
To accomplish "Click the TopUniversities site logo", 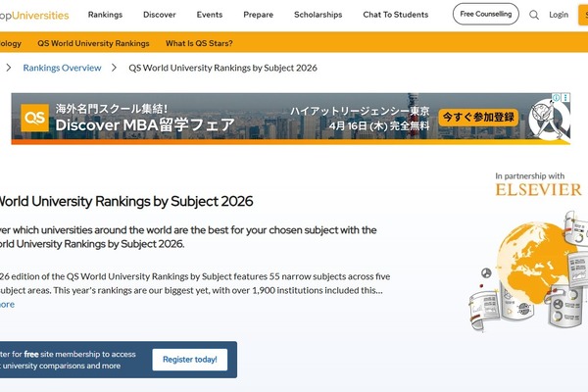I will (x=34, y=16).
